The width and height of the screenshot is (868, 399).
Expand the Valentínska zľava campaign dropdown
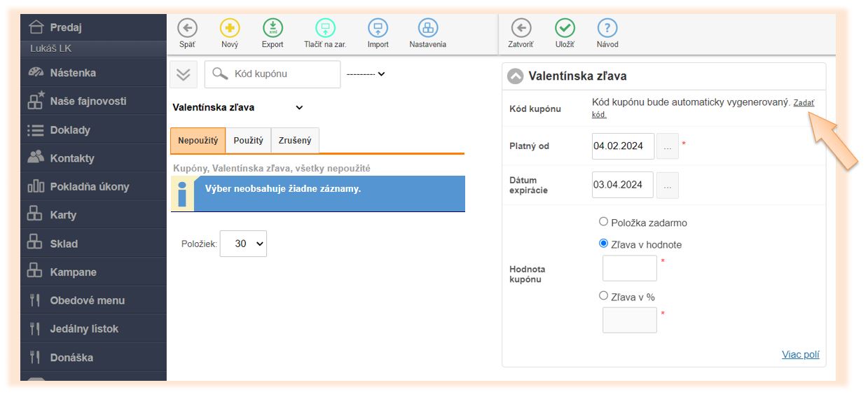coord(299,108)
